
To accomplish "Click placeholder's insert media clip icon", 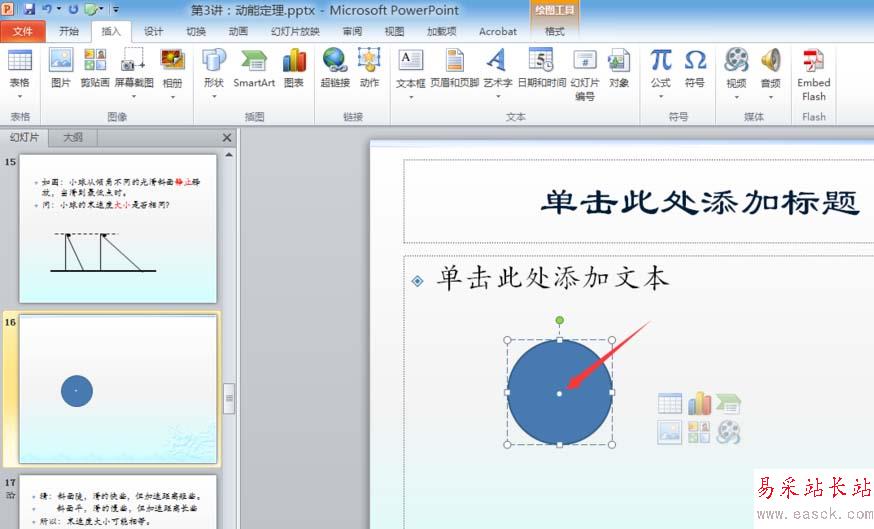I will tap(728, 432).
